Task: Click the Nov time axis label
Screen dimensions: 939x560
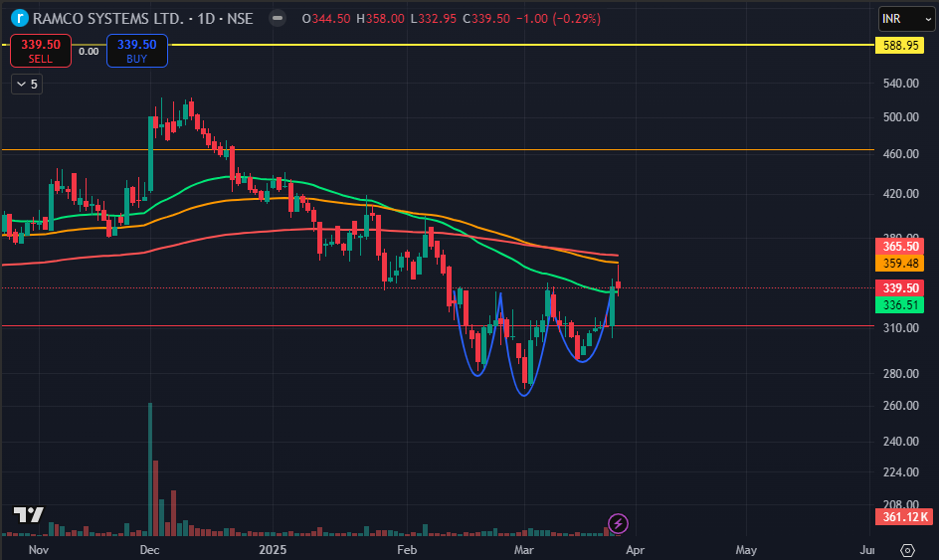Action: point(39,550)
